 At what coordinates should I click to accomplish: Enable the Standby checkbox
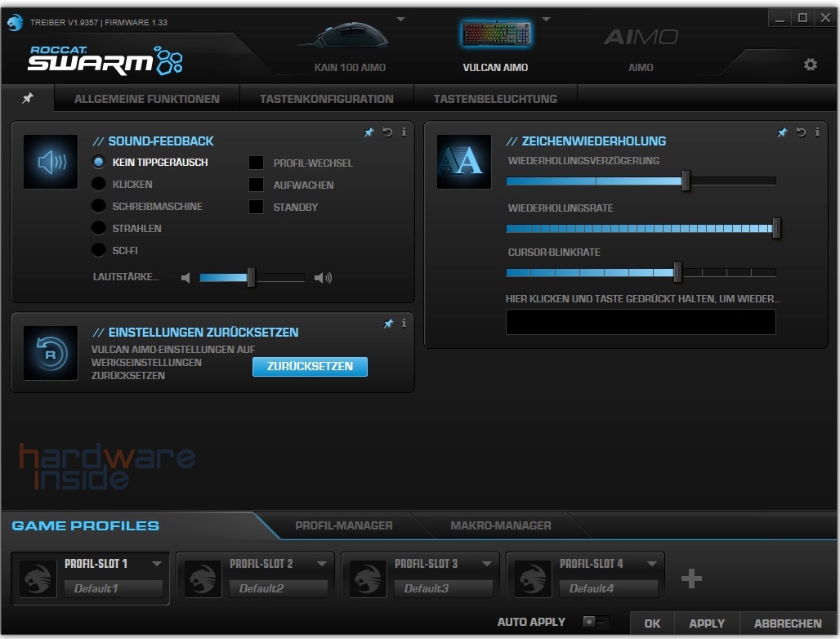(256, 206)
